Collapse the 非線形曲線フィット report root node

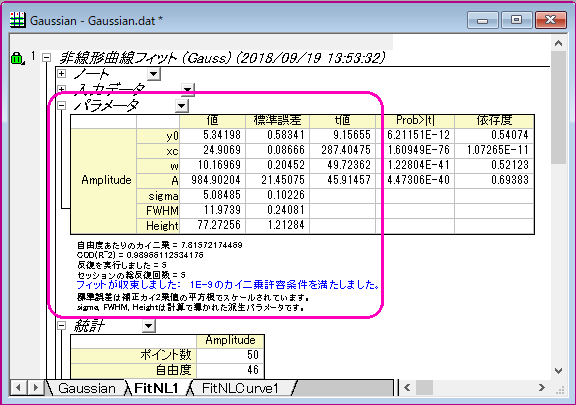46,58
